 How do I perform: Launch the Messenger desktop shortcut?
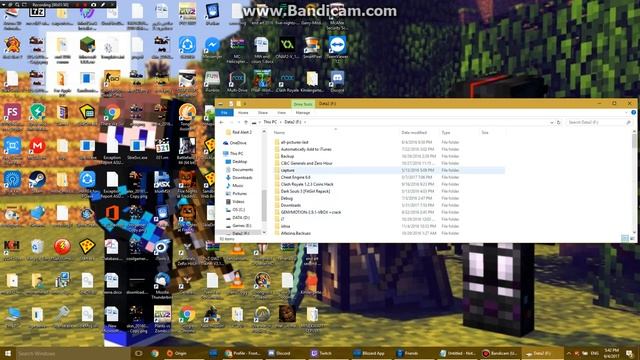[212, 47]
